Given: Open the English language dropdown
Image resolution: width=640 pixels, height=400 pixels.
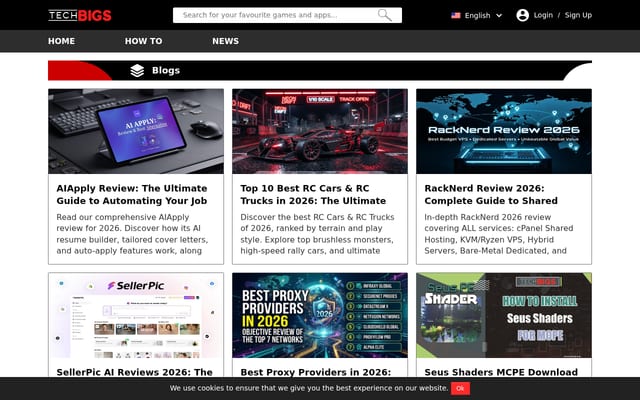Looking at the screenshot, I should [x=477, y=16].
